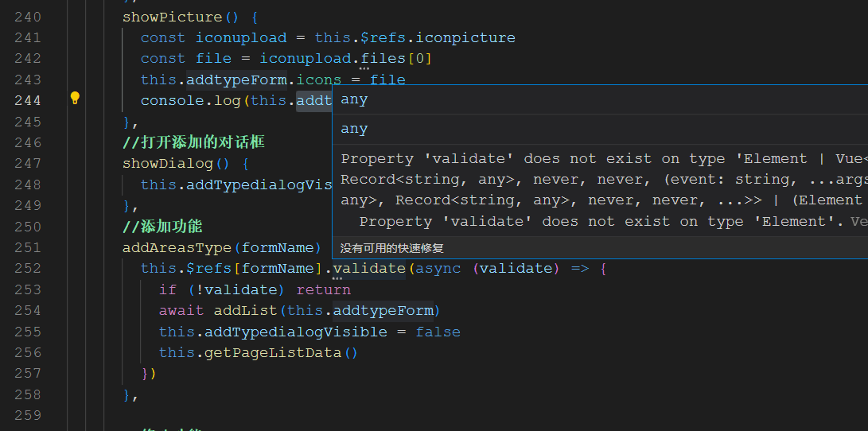Click the showDialog method name

tap(168, 164)
